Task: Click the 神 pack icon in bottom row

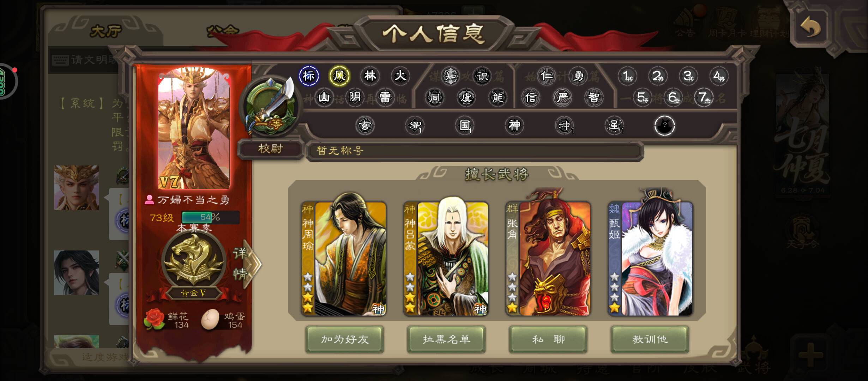Action: coord(514,125)
